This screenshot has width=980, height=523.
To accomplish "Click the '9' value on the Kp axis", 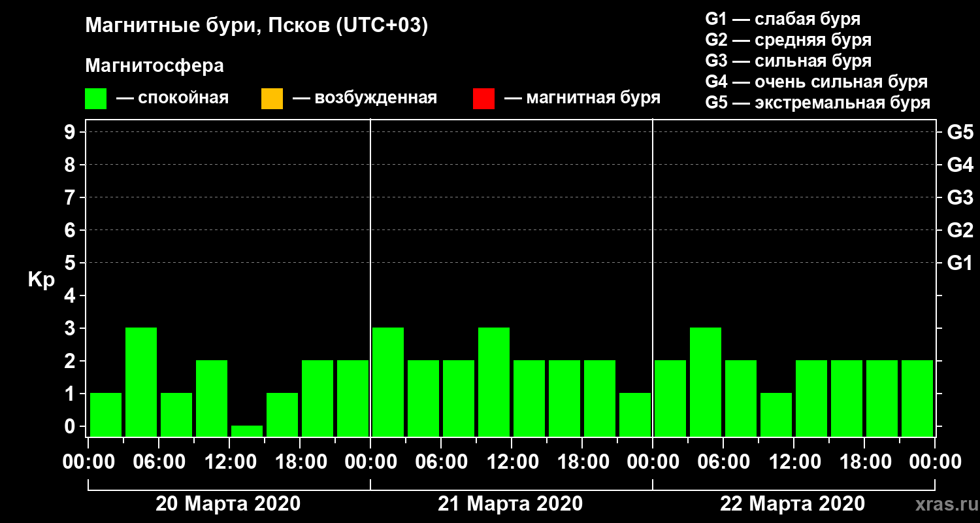I will pos(71,132).
